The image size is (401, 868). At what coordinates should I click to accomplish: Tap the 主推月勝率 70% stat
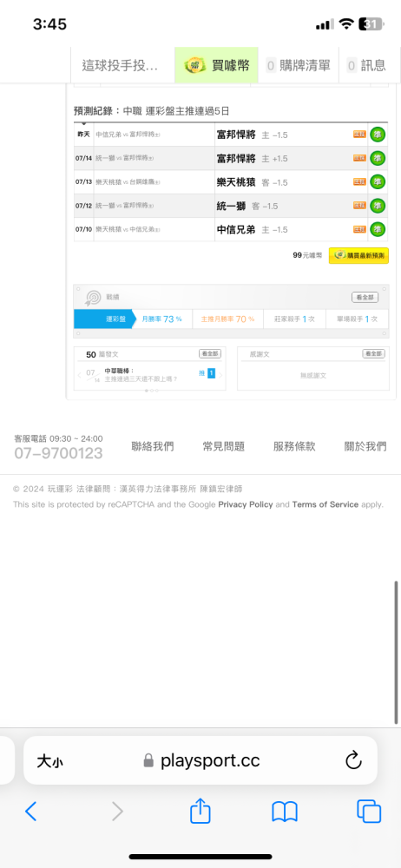pyautogui.click(x=227, y=319)
